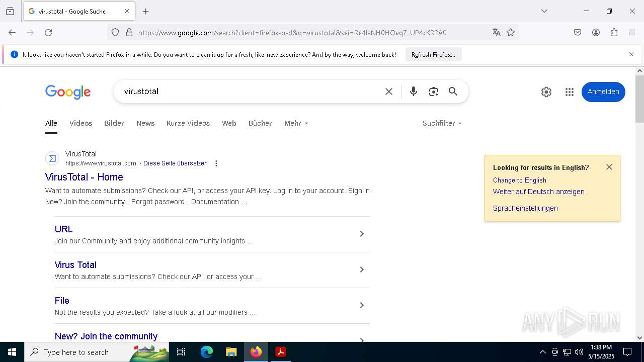Open Firefox account icon
This screenshot has width=644, height=362.
coord(596,33)
